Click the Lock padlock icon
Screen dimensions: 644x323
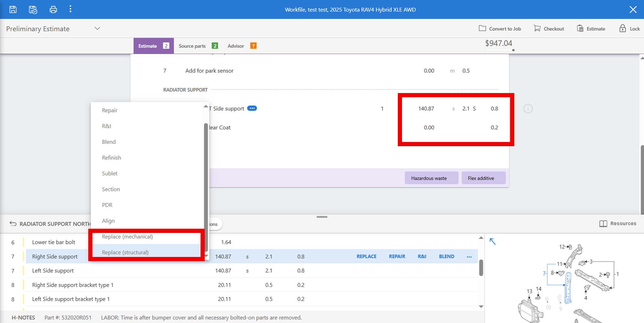[622, 29]
